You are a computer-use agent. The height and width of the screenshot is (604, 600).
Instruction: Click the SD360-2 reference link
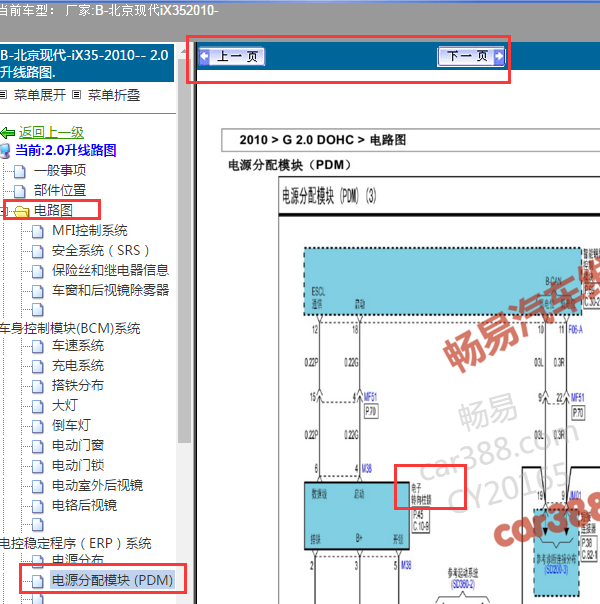[x=463, y=585]
